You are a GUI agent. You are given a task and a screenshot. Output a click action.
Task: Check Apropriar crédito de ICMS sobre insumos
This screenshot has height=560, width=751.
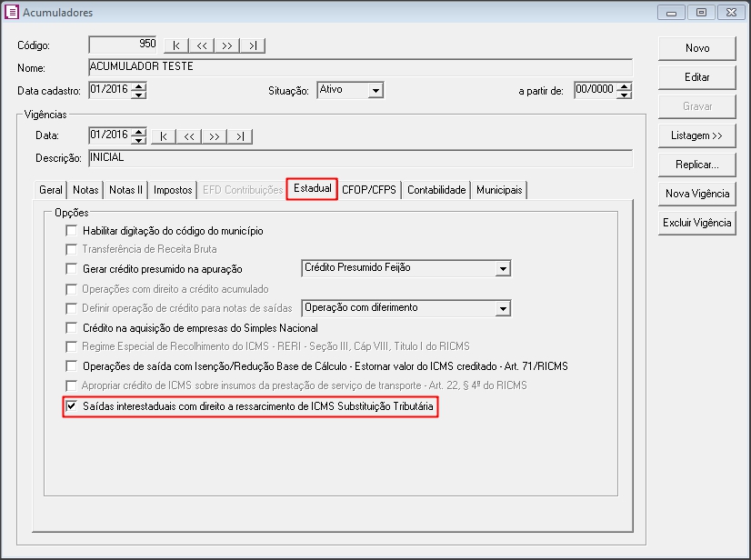click(x=71, y=385)
